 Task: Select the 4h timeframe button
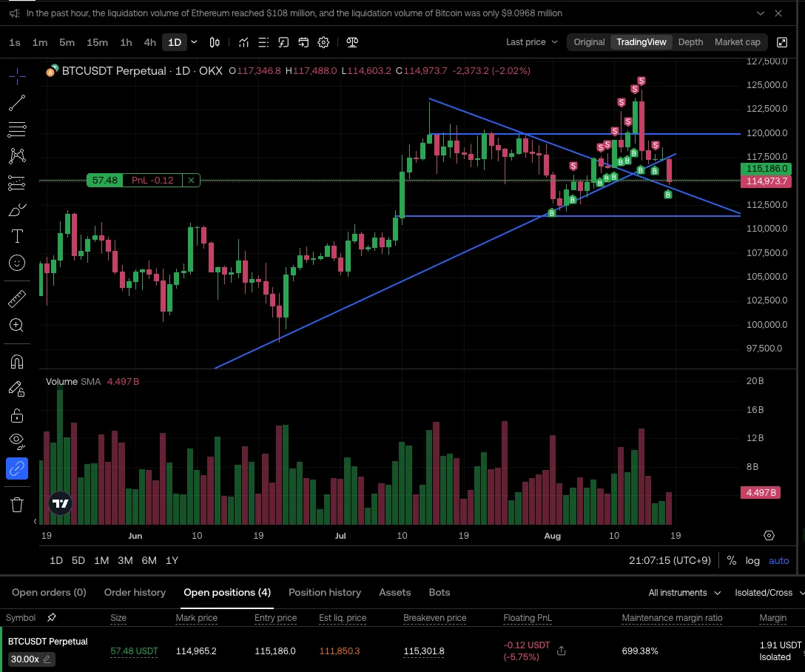150,42
